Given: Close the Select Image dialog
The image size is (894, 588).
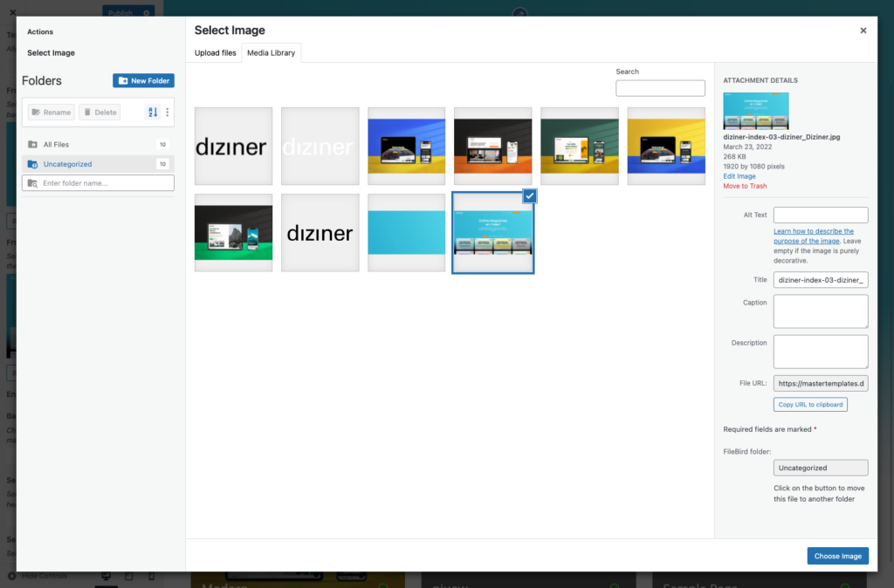Looking at the screenshot, I should point(863,31).
